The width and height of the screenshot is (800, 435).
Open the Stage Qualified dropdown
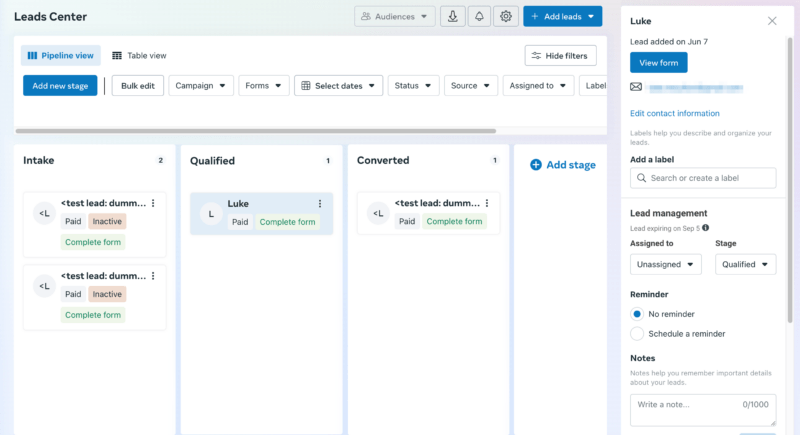[x=746, y=264]
